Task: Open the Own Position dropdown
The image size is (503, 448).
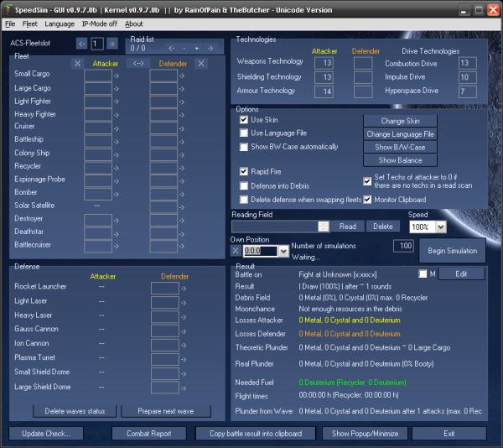Action: [283, 251]
